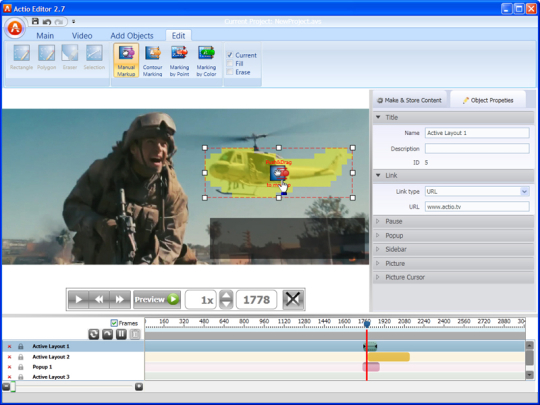Click the undo arrow in quick toolbar
The width and height of the screenshot is (540, 405).
47,22
